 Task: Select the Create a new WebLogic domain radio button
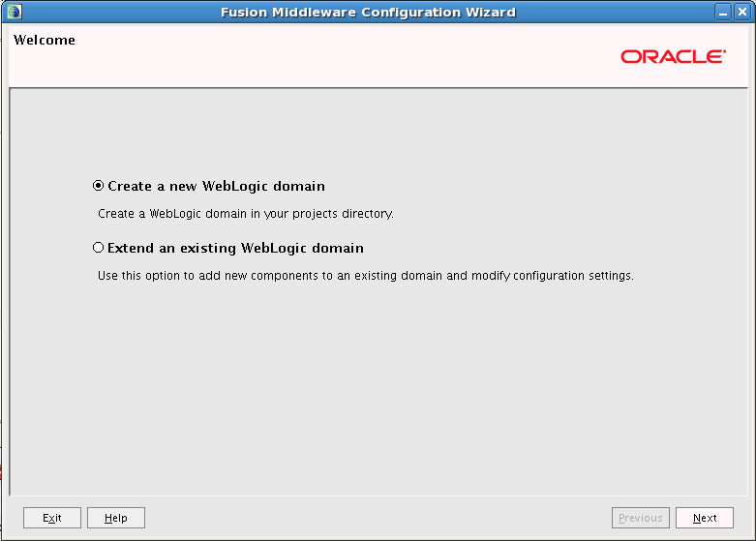(98, 186)
